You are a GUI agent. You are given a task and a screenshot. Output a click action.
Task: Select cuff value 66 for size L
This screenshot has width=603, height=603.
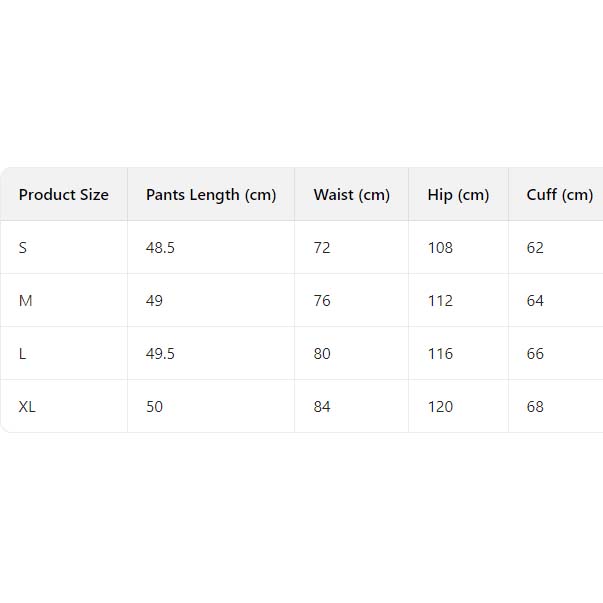coord(535,354)
